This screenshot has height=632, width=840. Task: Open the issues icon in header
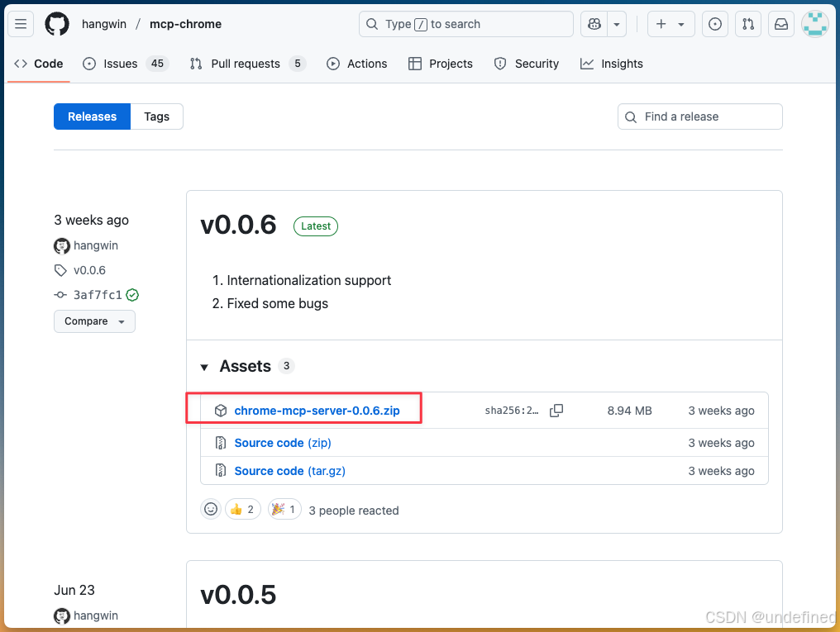coord(714,24)
